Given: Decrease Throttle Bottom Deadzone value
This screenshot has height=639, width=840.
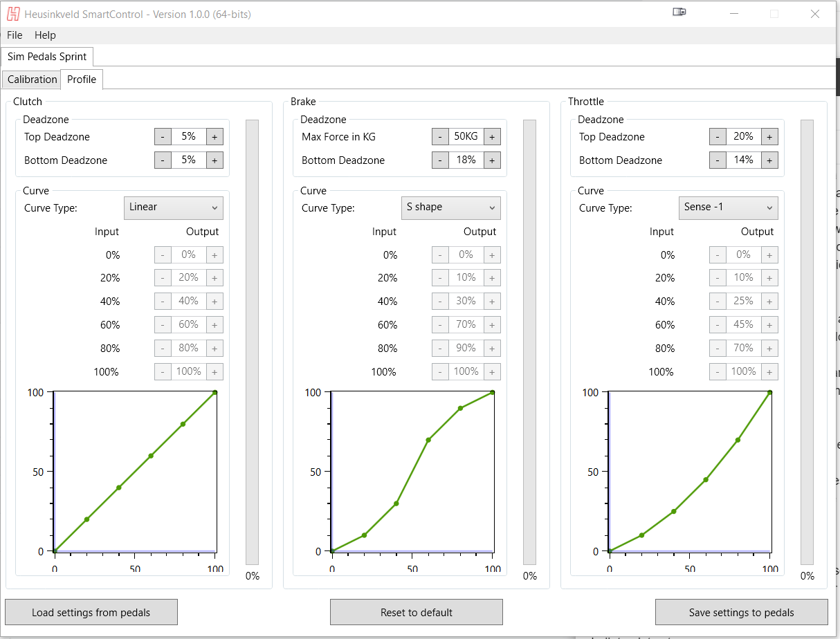Looking at the screenshot, I should point(718,160).
